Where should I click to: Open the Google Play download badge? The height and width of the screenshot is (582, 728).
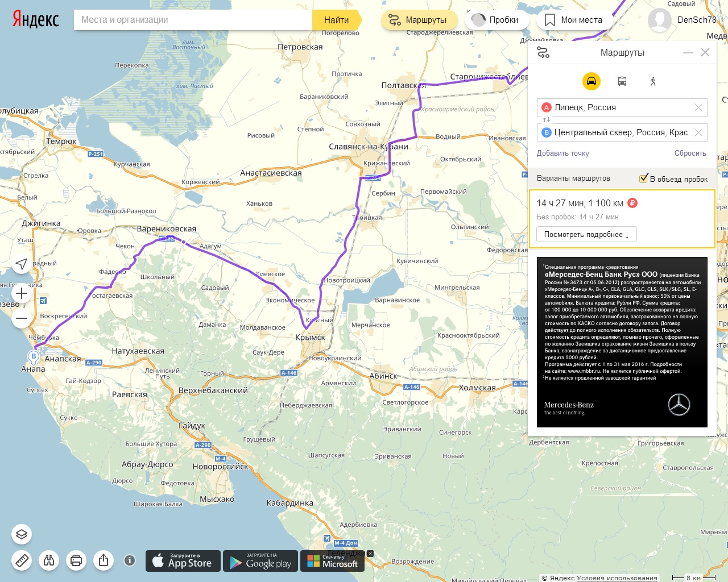[260, 561]
